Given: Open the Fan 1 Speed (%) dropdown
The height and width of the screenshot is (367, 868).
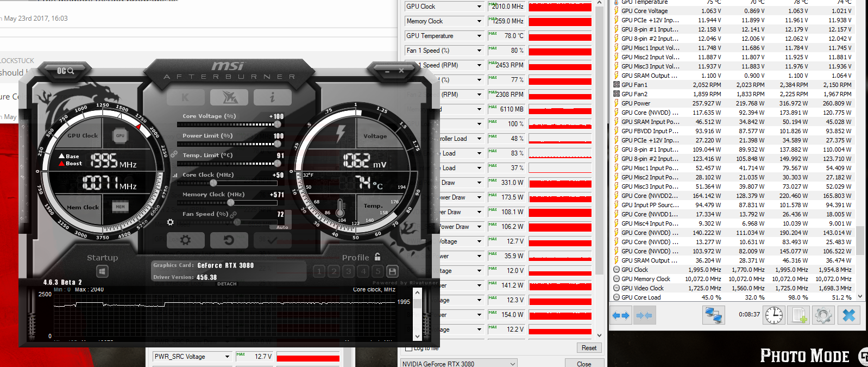Looking at the screenshot, I should (444, 51).
